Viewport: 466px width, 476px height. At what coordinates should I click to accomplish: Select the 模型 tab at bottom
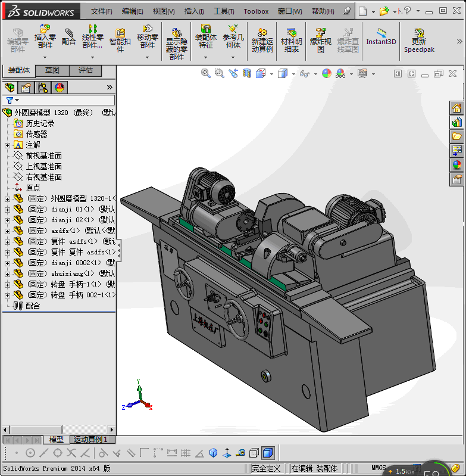tap(57, 439)
